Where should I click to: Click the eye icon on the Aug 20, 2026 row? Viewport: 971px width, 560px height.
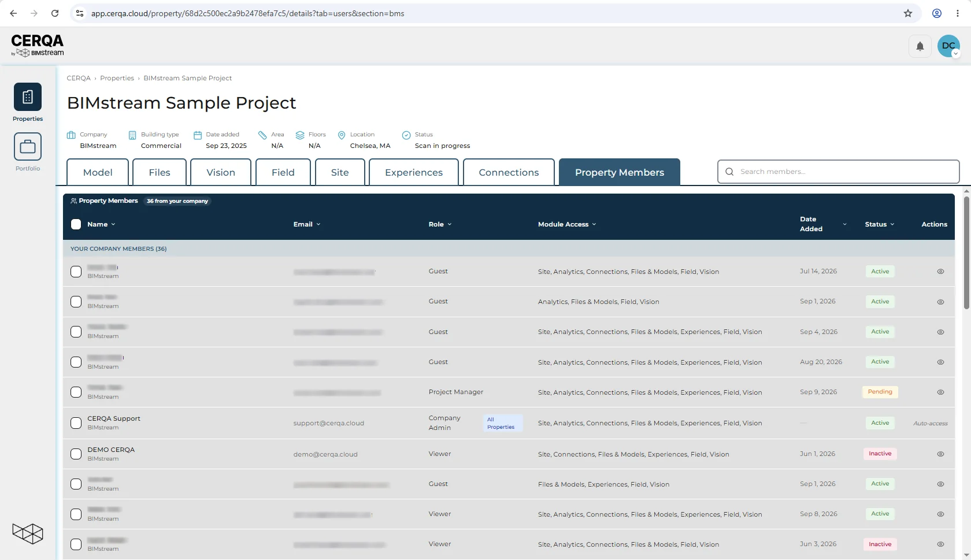click(940, 362)
